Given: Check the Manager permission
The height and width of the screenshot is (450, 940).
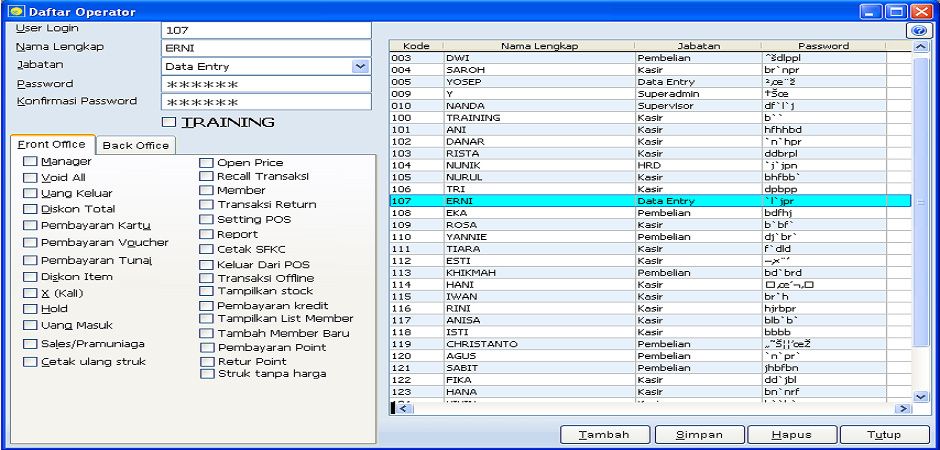Looking at the screenshot, I should pos(29,161).
